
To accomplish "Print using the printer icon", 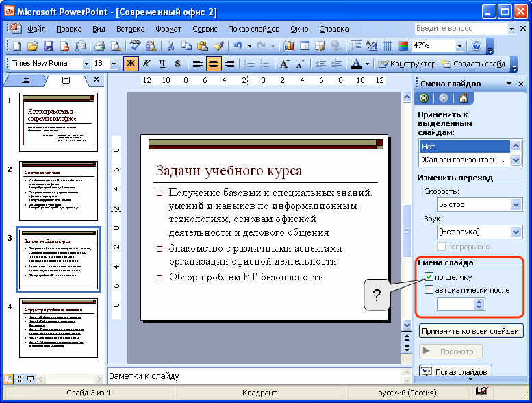I will pyautogui.click(x=99, y=46).
